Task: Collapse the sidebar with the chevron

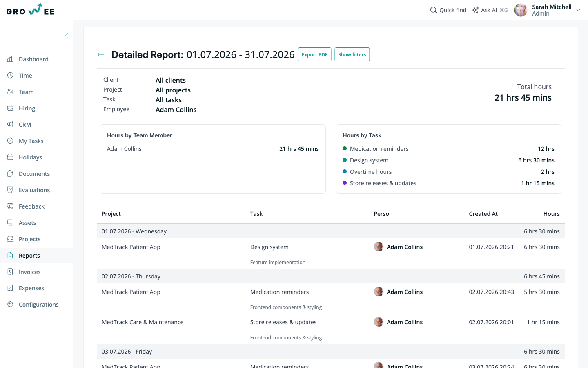Action: (67, 35)
